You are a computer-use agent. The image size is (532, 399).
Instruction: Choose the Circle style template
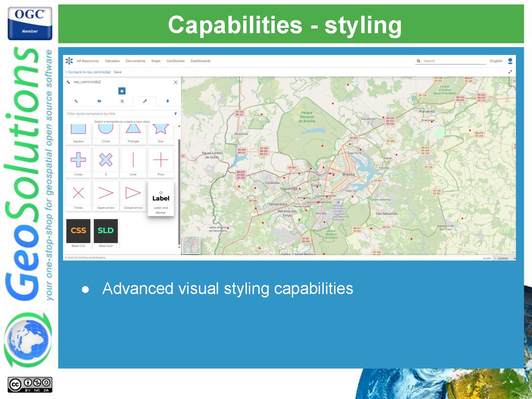pyautogui.click(x=106, y=134)
